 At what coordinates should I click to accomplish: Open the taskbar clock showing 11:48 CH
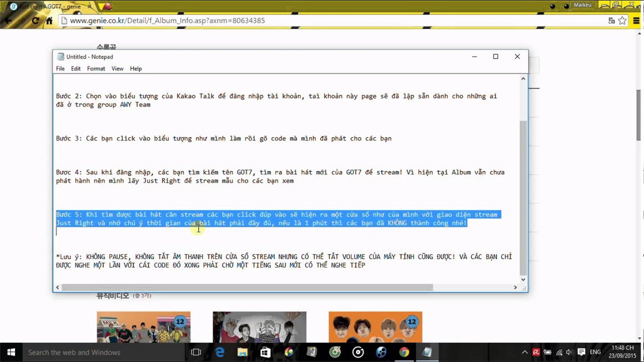[623, 352]
